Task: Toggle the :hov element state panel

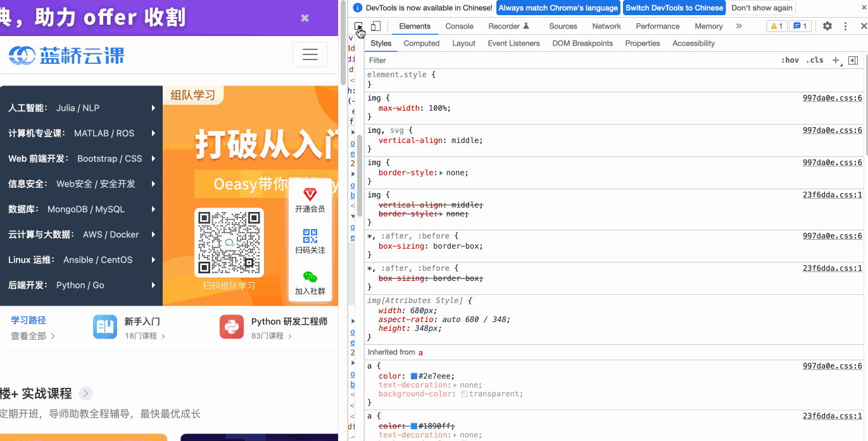Action: [790, 60]
